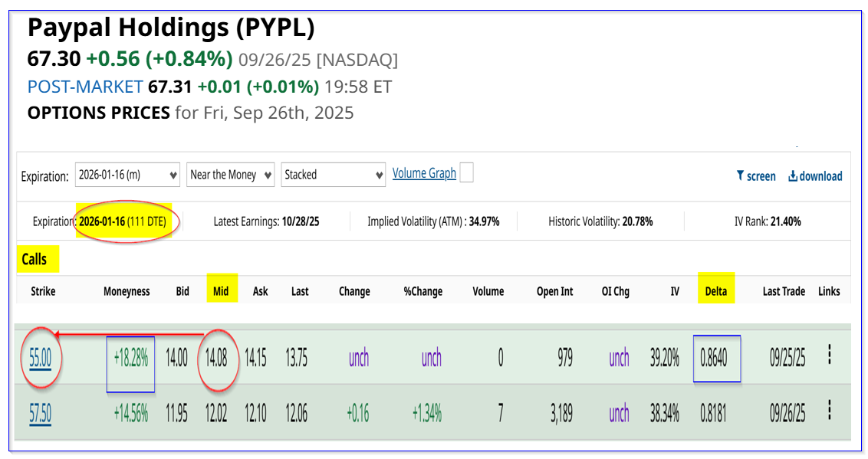Screen dimensions: 868x459
Task: Open the three-dot links menu for 57.50 strike
Action: [829, 410]
